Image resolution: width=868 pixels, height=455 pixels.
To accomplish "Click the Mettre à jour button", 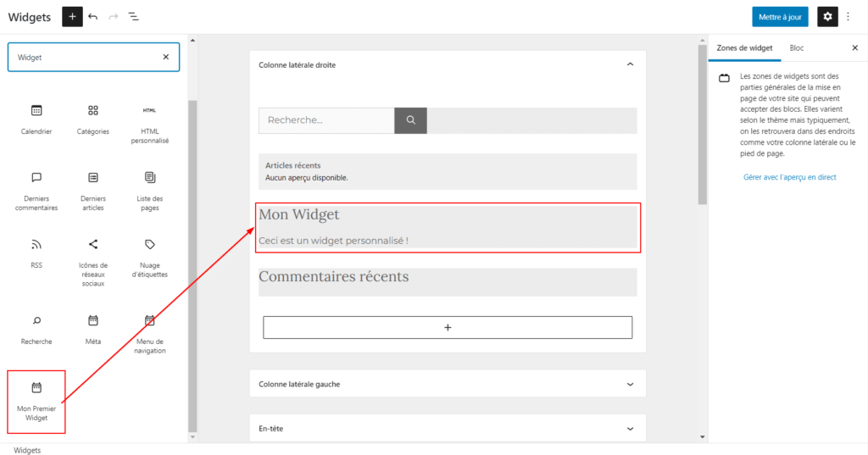I will [780, 16].
